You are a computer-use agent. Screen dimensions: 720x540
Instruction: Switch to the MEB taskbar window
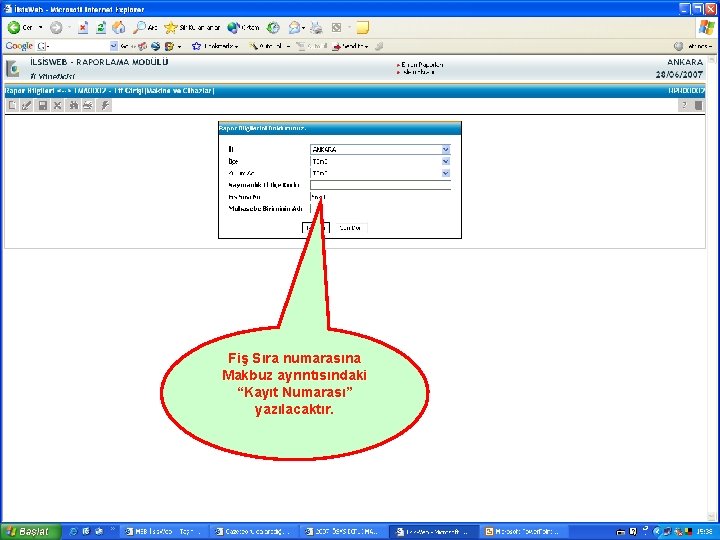coord(163,532)
